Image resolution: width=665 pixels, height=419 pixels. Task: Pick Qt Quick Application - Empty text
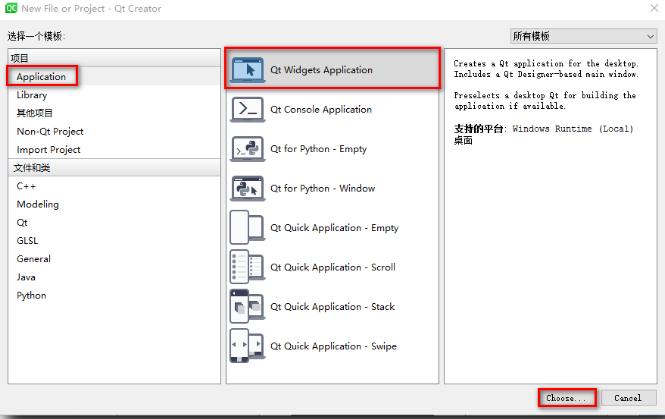pyautogui.click(x=335, y=228)
